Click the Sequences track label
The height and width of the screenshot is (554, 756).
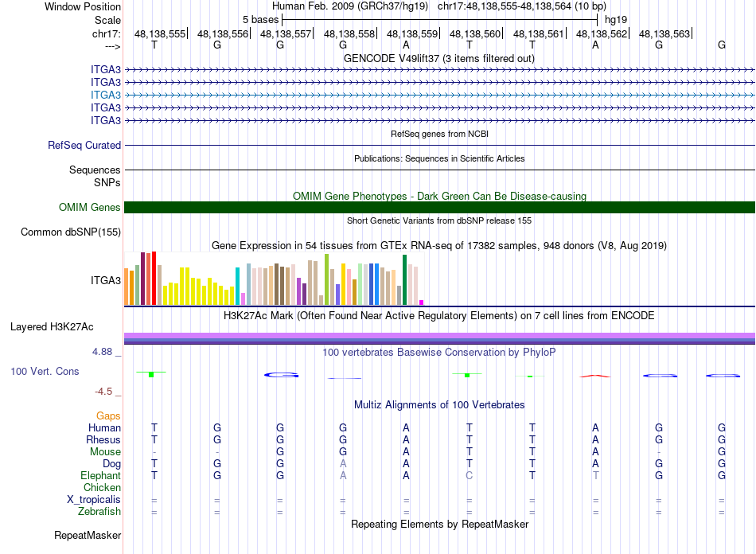click(x=95, y=170)
